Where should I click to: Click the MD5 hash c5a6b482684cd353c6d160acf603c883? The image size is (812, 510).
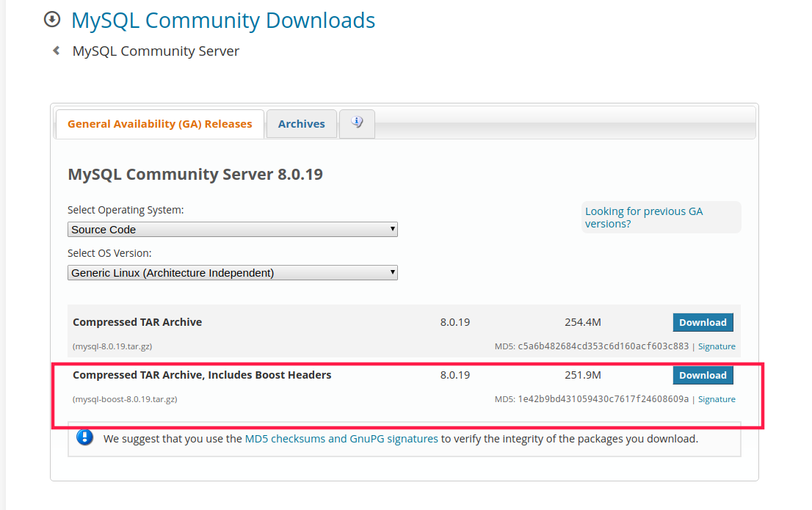[603, 346]
